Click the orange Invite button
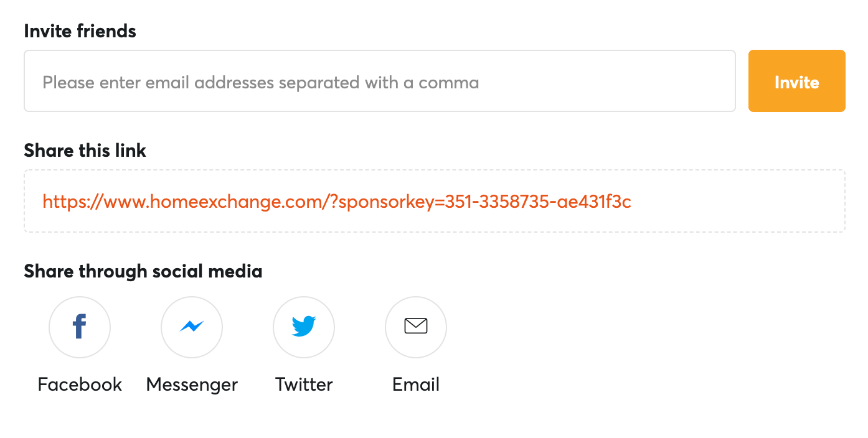The height and width of the screenshot is (438, 868). tap(797, 81)
